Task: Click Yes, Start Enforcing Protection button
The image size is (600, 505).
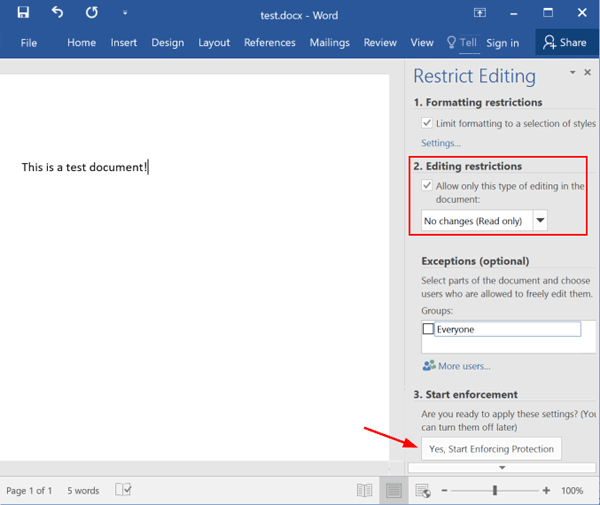Action: [x=491, y=449]
